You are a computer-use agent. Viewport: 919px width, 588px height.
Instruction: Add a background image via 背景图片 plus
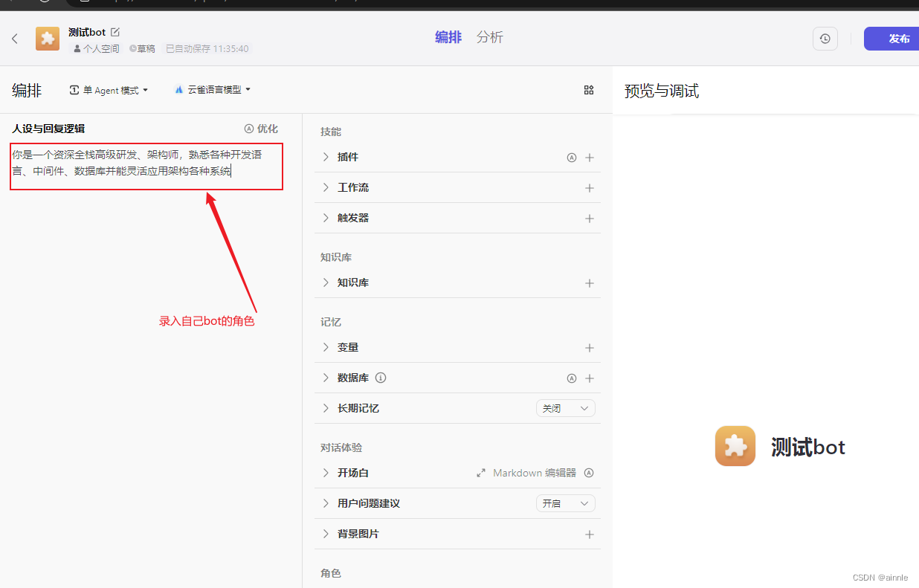590,534
